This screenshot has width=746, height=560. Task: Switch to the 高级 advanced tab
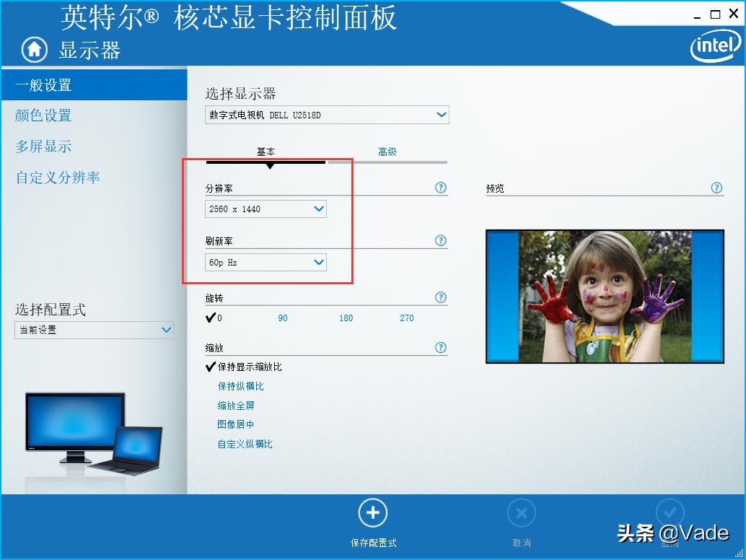[387, 152]
